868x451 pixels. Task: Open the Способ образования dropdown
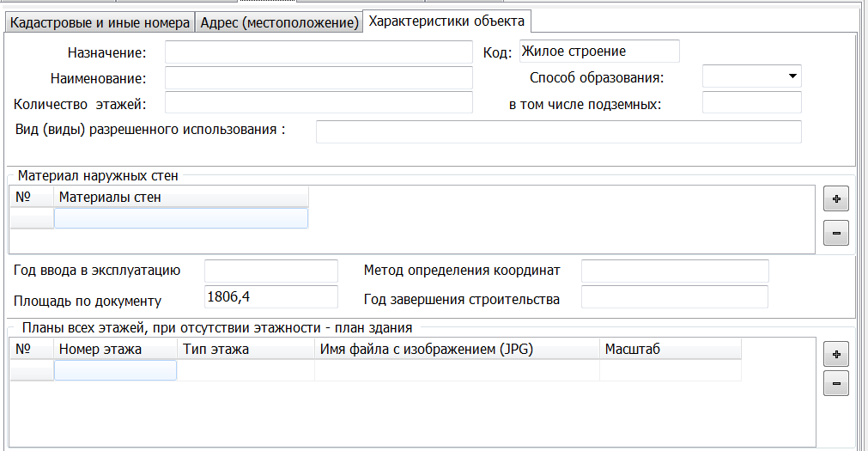tap(792, 76)
